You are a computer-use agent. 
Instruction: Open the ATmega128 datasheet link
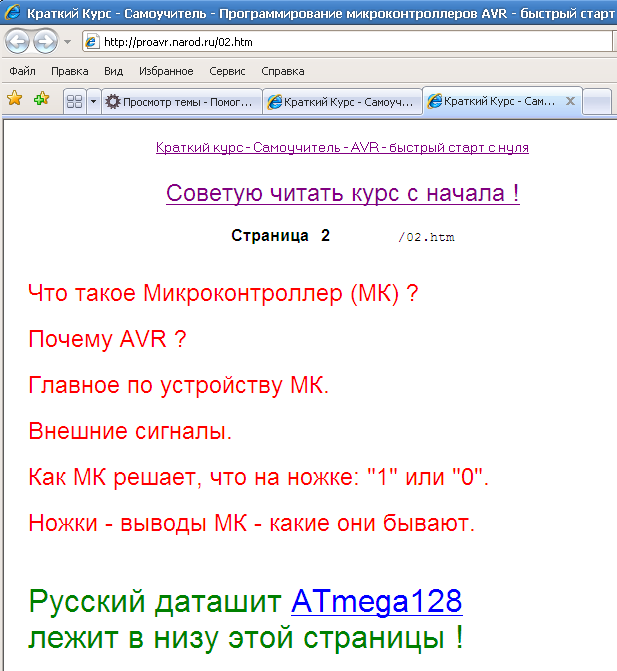377,602
